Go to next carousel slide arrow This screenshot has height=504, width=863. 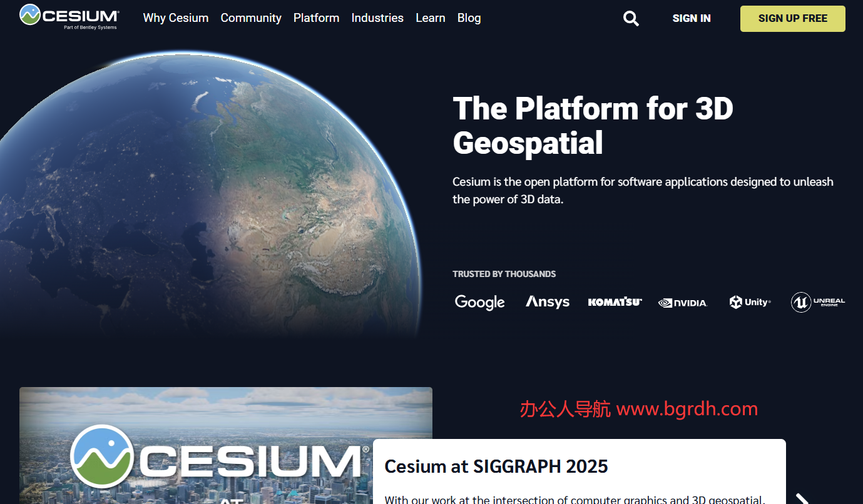802,498
